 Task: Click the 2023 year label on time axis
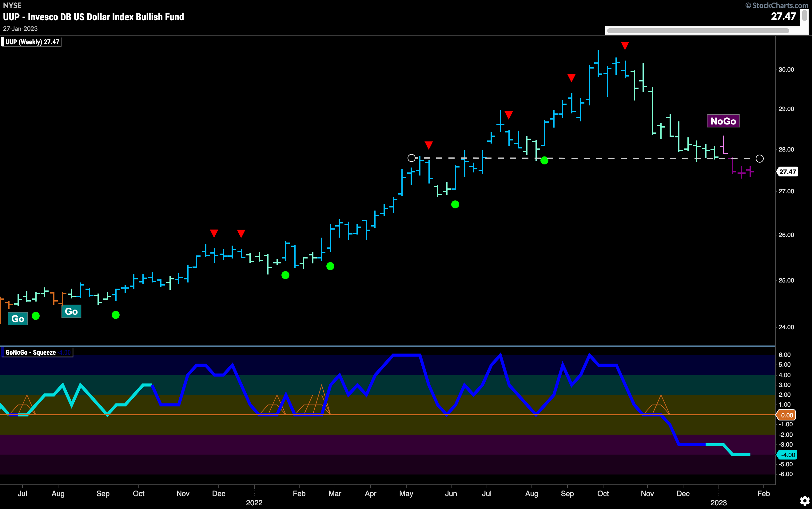click(718, 503)
